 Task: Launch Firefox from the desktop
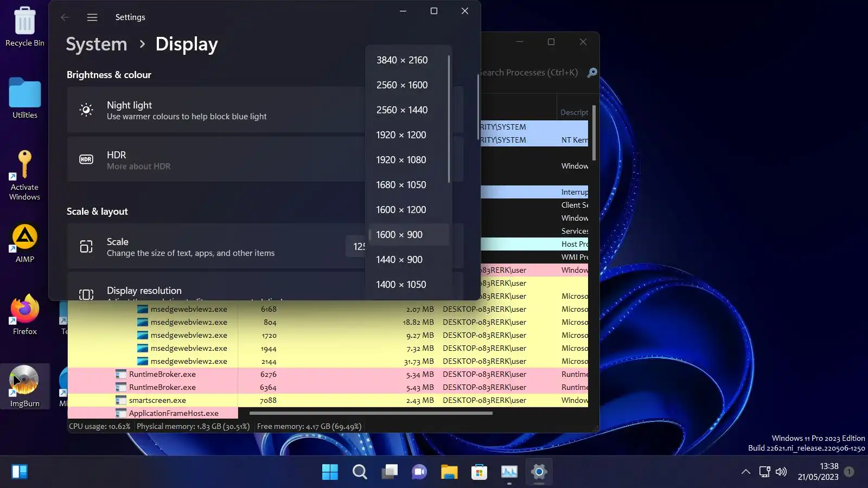click(25, 315)
